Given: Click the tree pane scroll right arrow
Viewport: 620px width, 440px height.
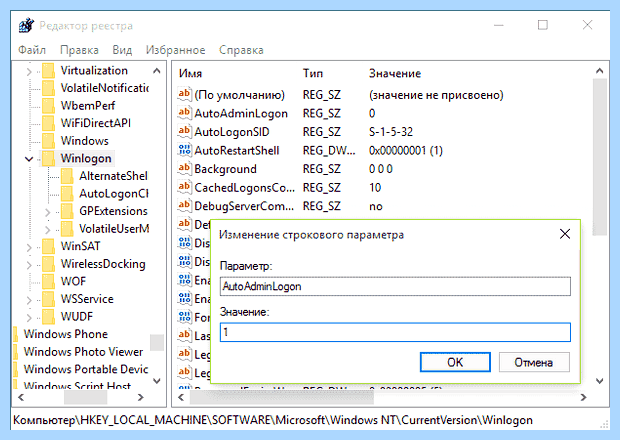Looking at the screenshot, I should (140, 397).
